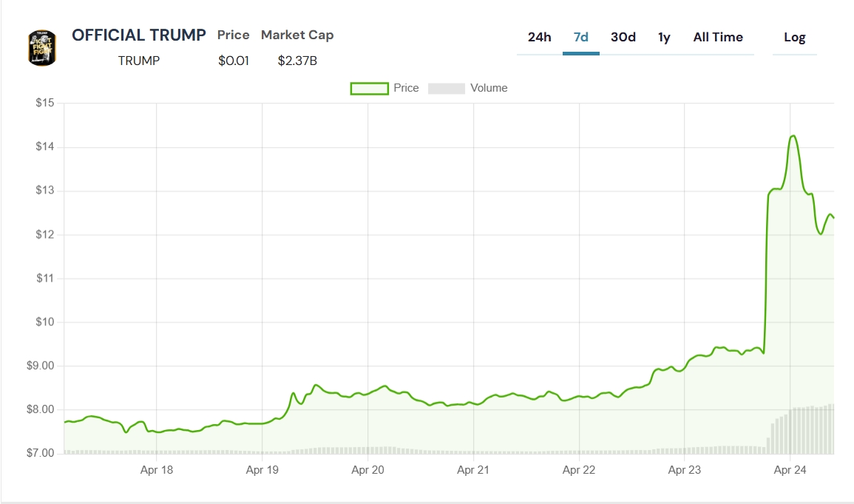Toggle the Volume series legend swatch
This screenshot has width=854, height=504.
pyautogui.click(x=447, y=88)
